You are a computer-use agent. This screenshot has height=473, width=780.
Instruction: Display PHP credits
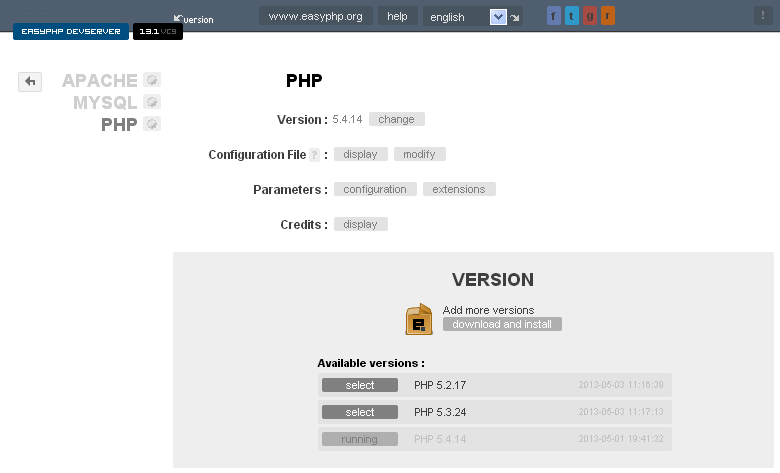tap(360, 224)
